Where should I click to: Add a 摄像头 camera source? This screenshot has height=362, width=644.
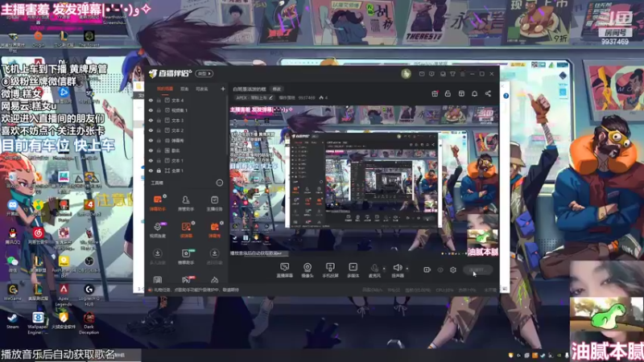(308, 270)
